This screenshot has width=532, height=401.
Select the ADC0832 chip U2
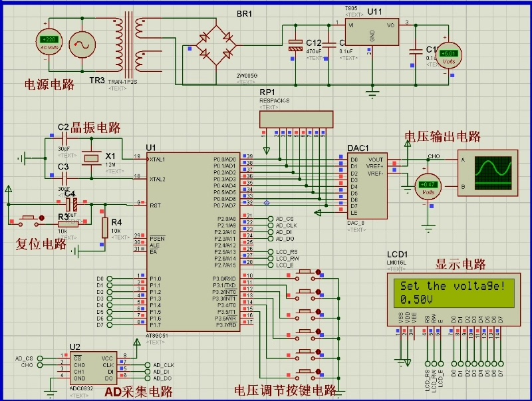tap(93, 368)
